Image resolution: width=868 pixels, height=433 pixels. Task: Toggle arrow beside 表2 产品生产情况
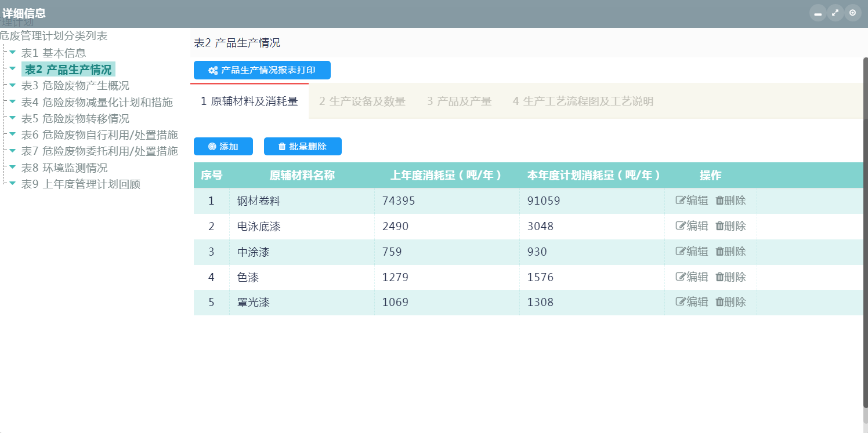[x=12, y=68]
